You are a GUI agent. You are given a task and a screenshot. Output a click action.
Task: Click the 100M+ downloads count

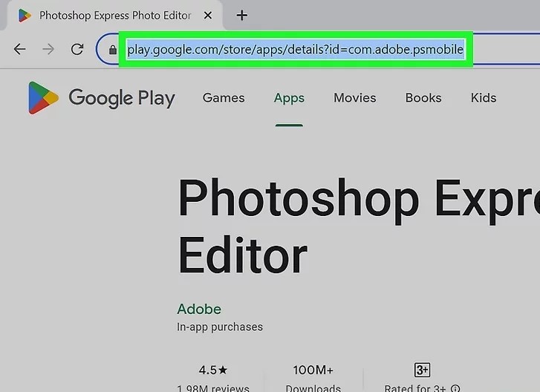point(313,370)
